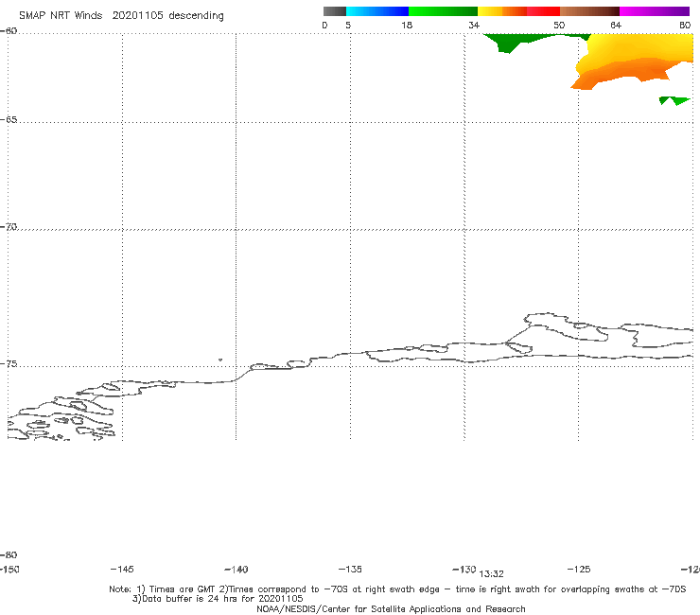The image size is (700, 615).
Task: Click the magenta segment of the color bar
Action: [x=655, y=11]
